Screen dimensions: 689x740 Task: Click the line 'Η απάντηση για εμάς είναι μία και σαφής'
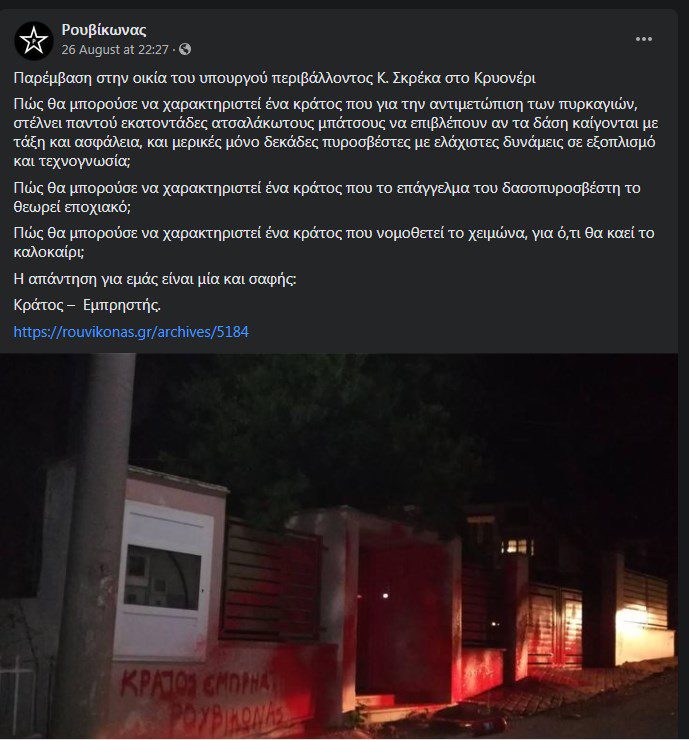point(155,279)
